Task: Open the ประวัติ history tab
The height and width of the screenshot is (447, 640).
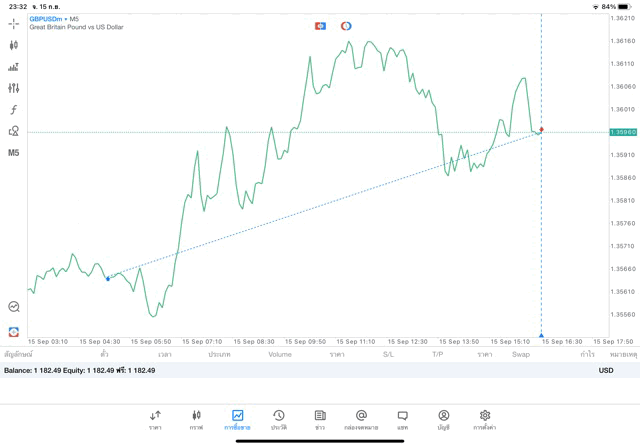Action: pyautogui.click(x=279, y=419)
